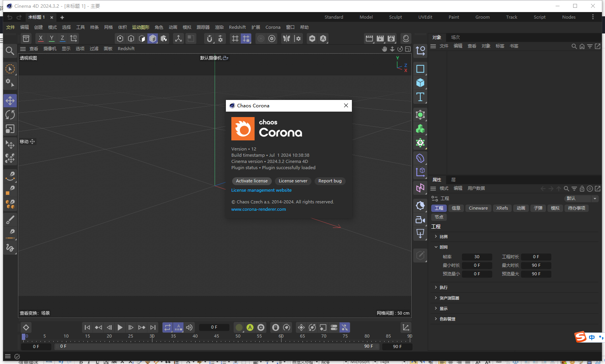The width and height of the screenshot is (605, 364).
Task: Open the layout options kebab menu
Action: (593, 17)
